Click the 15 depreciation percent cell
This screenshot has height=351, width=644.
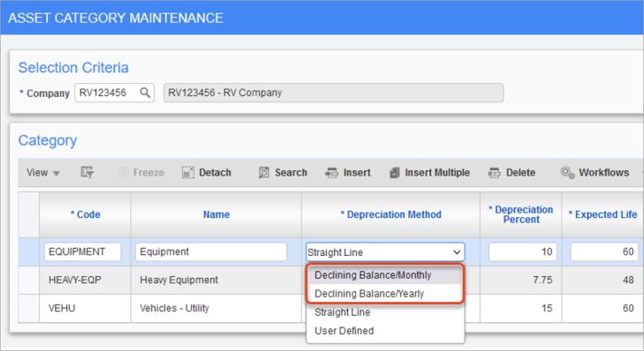coord(521,308)
